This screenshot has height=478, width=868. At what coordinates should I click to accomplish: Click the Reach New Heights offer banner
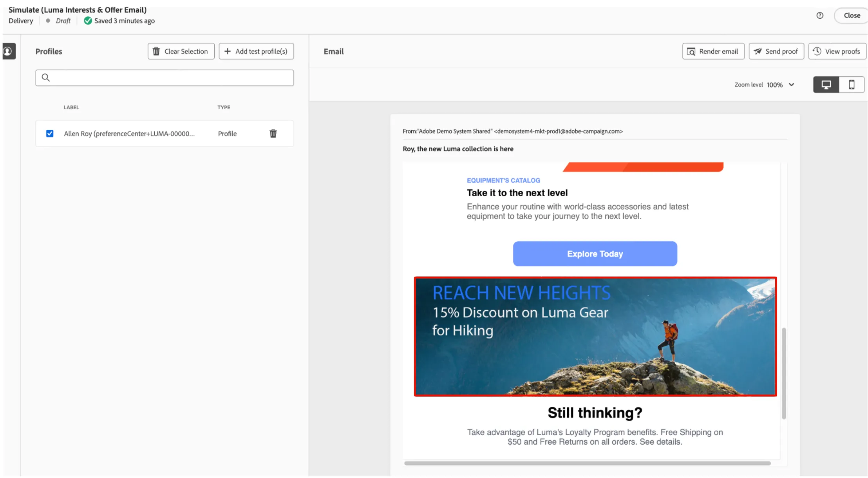click(595, 337)
